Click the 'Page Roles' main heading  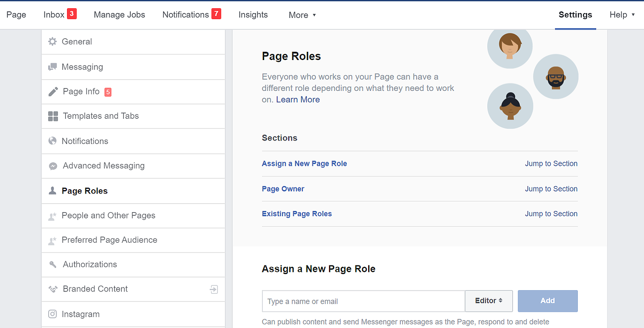pyautogui.click(x=292, y=56)
